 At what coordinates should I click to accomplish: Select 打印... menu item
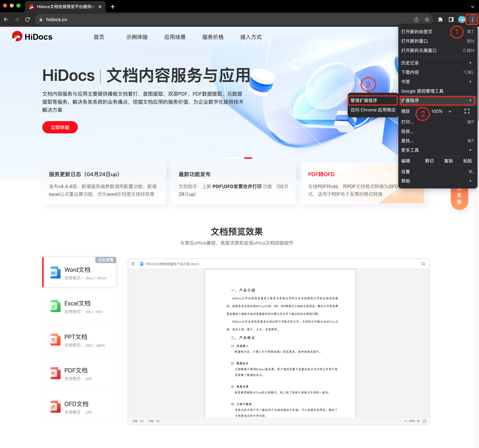click(x=438, y=122)
